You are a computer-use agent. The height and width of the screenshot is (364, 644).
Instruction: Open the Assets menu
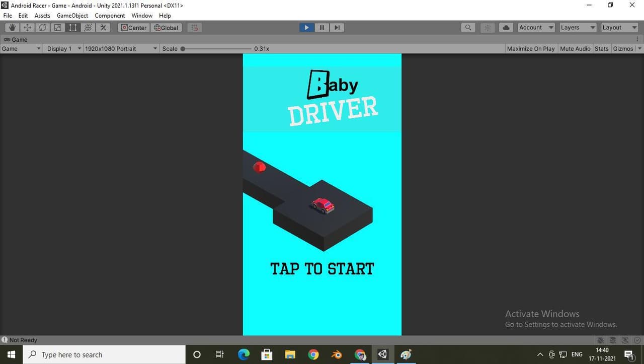[x=42, y=16]
